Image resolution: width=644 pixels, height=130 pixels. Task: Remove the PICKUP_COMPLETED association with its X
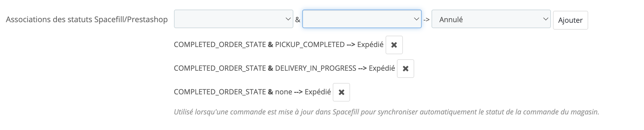394,45
